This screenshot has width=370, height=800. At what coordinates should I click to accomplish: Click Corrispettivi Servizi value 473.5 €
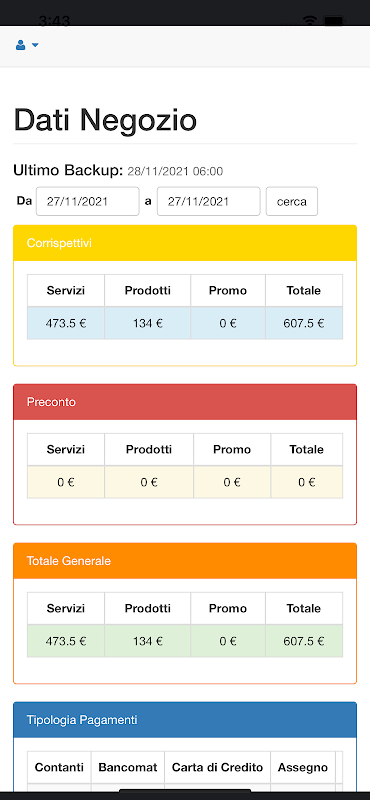[x=66, y=323]
